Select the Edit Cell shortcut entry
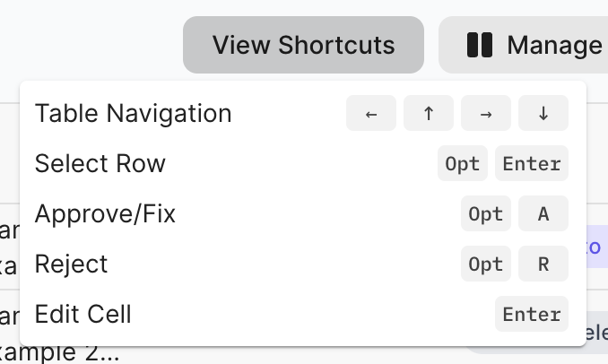 [x=83, y=315]
